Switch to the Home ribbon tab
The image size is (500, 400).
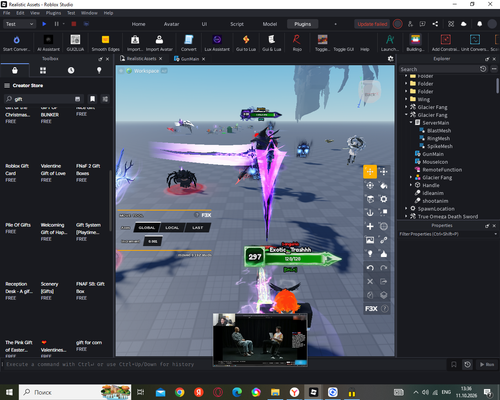[x=138, y=24]
